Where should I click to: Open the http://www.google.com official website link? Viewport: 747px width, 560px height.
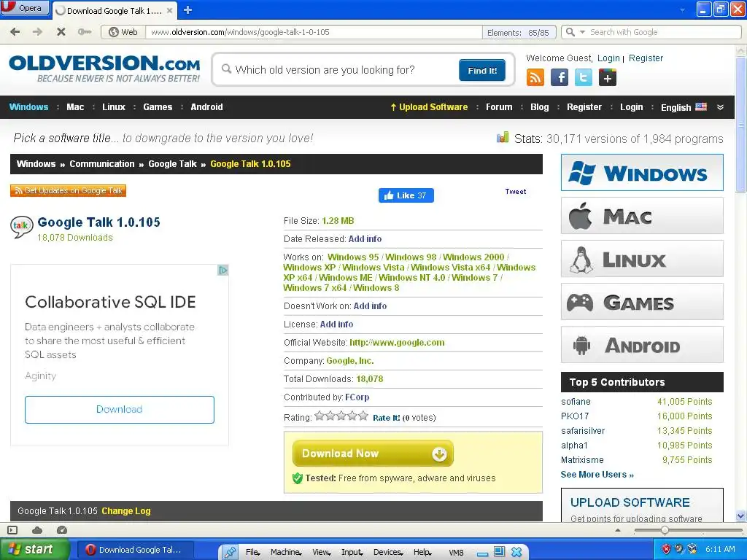click(x=397, y=343)
